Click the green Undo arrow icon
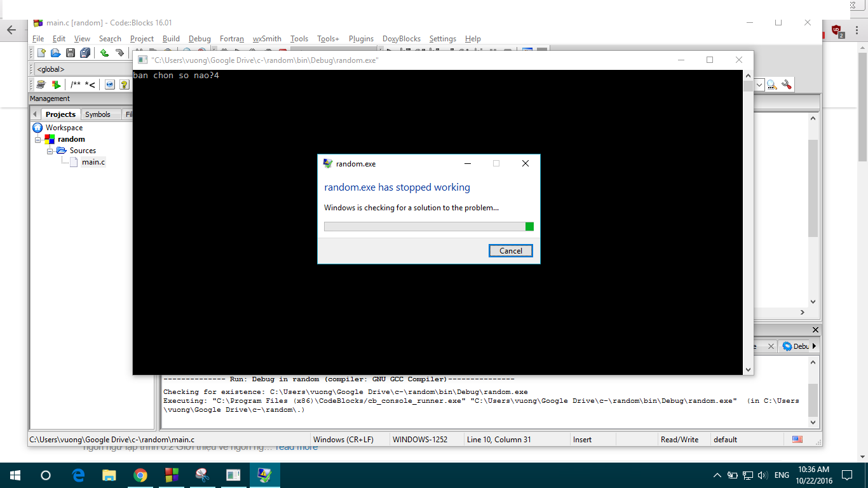Screen dimensions: 868x488 pyautogui.click(x=104, y=53)
